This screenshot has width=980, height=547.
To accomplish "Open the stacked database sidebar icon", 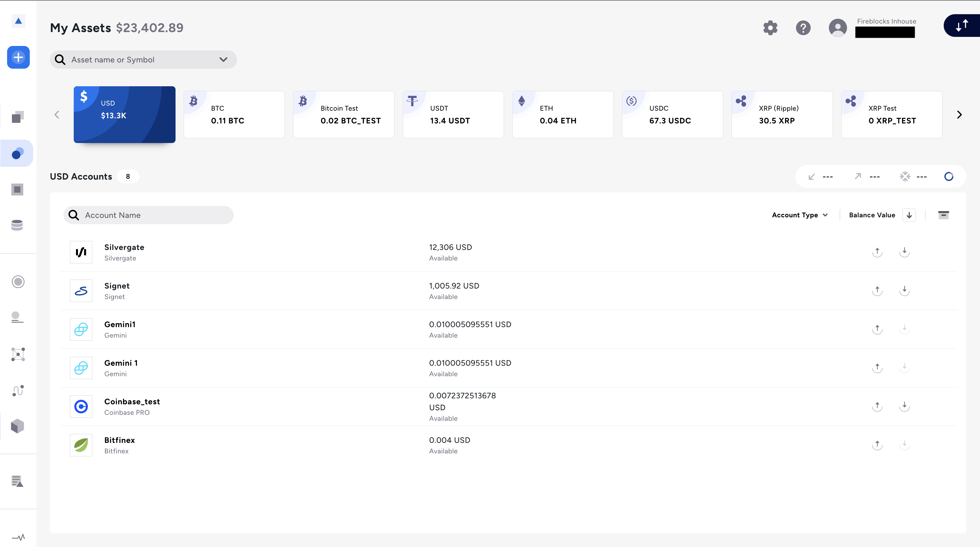I will click(18, 225).
